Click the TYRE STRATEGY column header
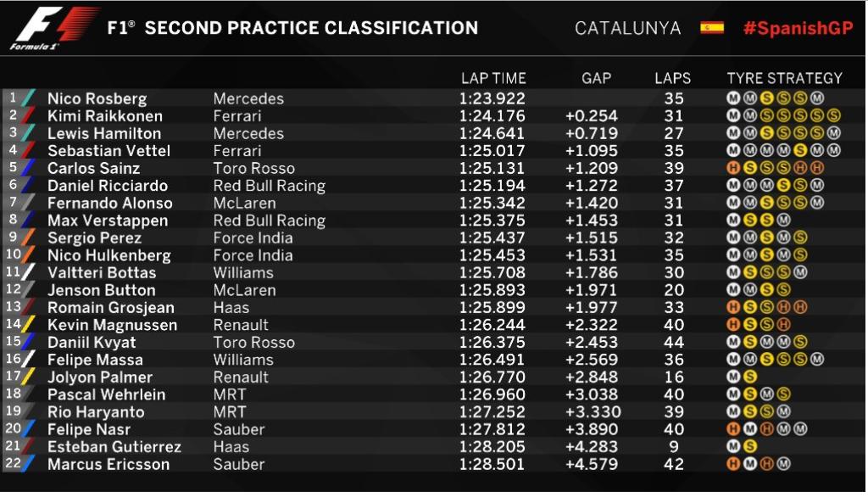Screen dimensions: 868x503 784,78
